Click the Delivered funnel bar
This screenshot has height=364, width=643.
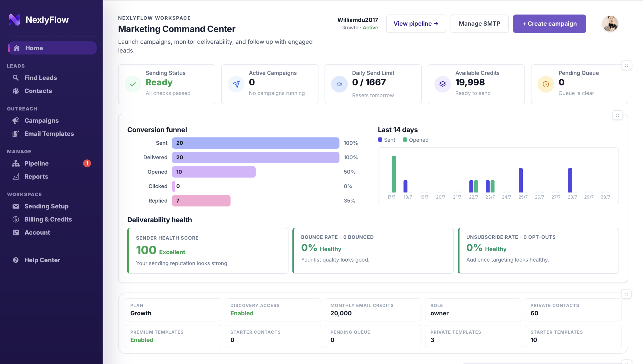[255, 157]
